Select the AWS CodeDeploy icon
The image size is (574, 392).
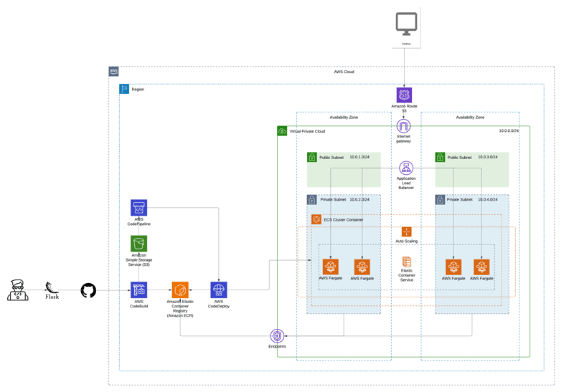point(219,290)
